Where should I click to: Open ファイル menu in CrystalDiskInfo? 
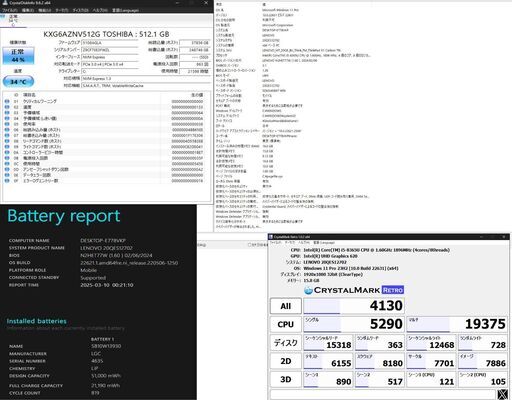click(10, 10)
